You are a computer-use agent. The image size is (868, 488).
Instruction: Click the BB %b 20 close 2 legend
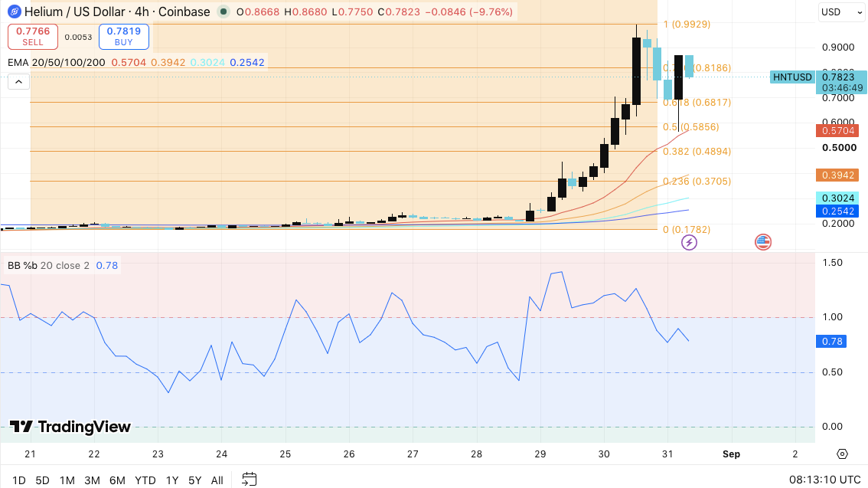pyautogui.click(x=48, y=266)
